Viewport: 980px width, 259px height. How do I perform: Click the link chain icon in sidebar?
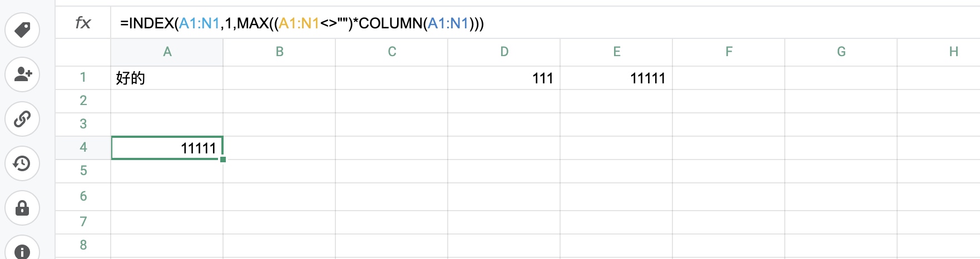pos(22,119)
